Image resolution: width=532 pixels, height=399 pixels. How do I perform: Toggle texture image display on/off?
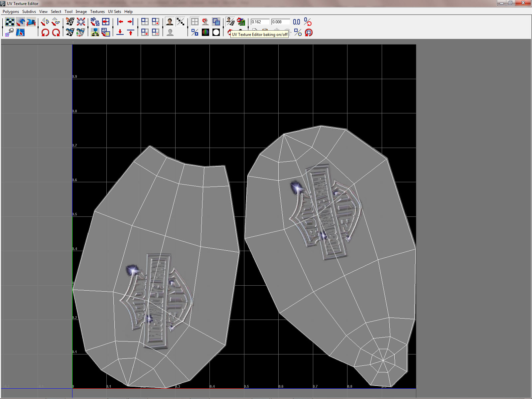coord(170,22)
